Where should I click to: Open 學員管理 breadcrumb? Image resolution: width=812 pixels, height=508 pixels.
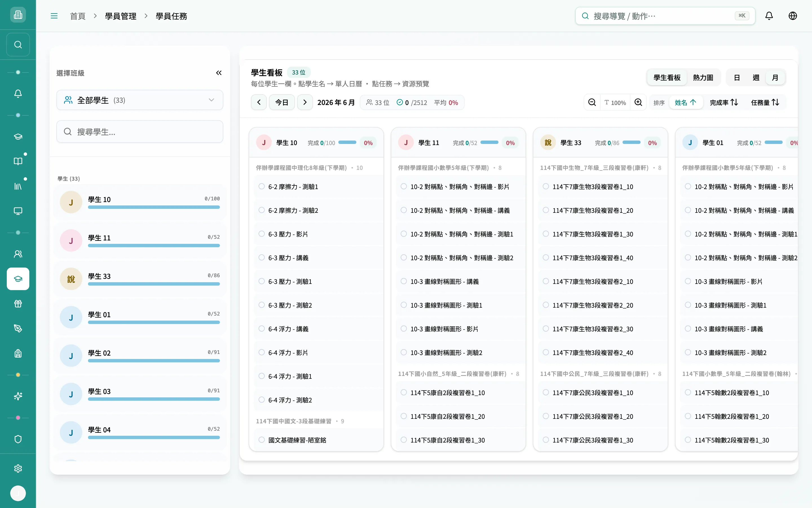(x=120, y=16)
